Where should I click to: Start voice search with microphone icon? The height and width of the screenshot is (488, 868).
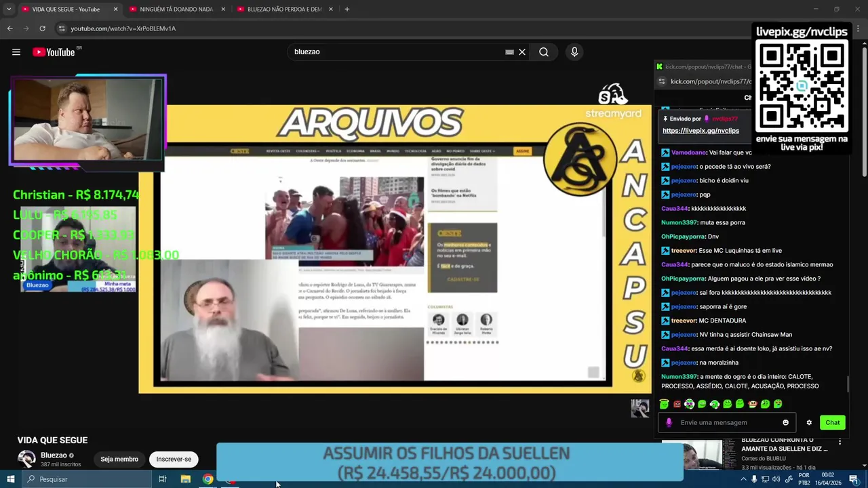(x=574, y=52)
